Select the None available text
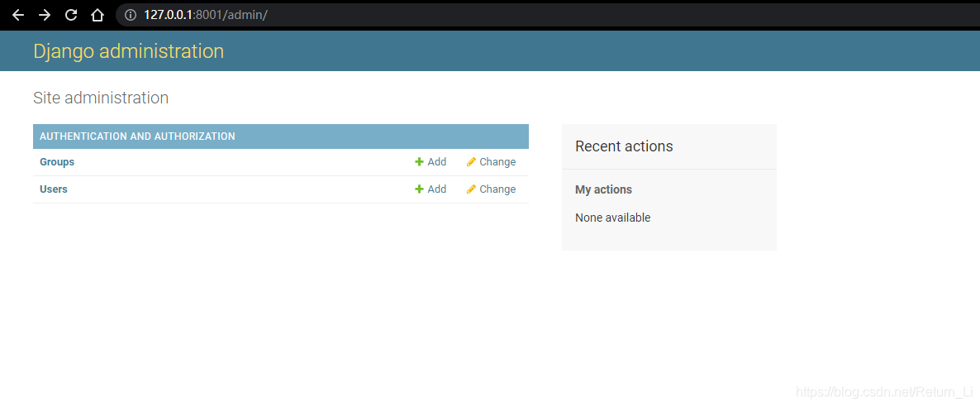 [x=612, y=218]
